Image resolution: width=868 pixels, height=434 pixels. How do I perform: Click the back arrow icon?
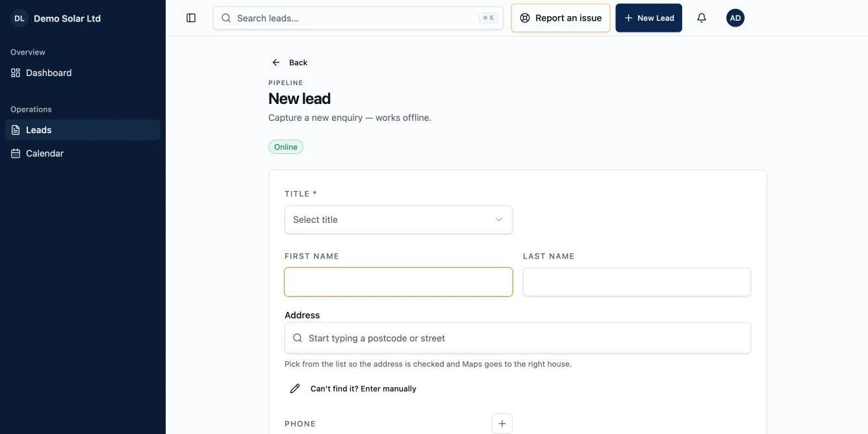[x=276, y=62]
